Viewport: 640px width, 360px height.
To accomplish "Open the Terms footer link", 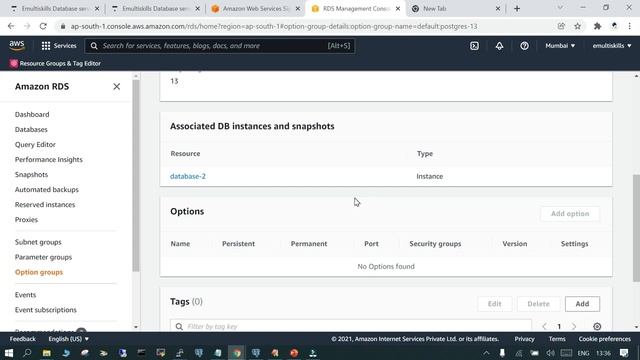I will point(557,339).
